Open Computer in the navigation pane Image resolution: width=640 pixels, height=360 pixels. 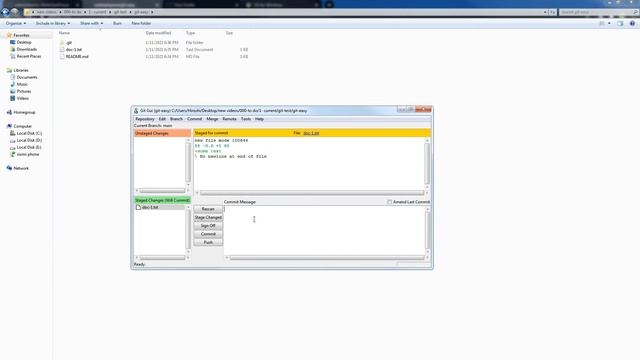point(22,126)
